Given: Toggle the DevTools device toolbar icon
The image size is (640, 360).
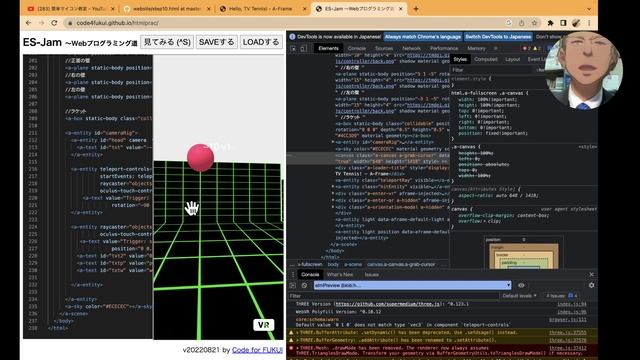Looking at the screenshot, I should pos(303,48).
